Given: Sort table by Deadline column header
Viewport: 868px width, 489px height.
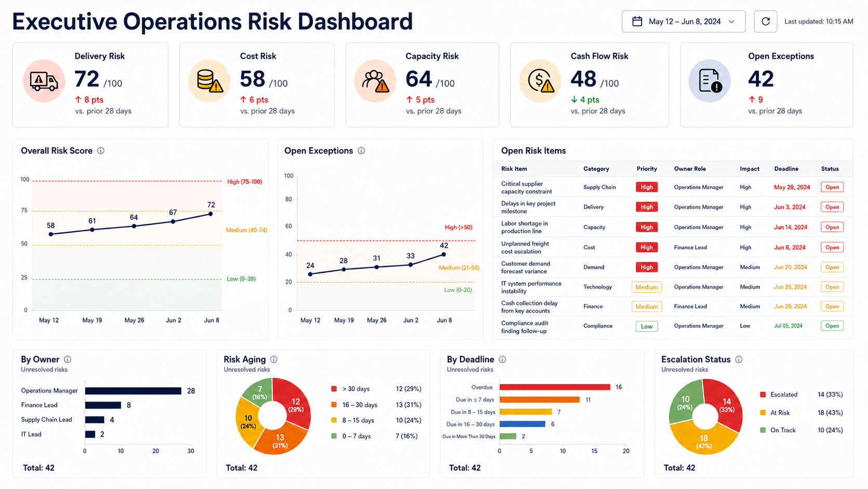Looking at the screenshot, I should coord(786,169).
